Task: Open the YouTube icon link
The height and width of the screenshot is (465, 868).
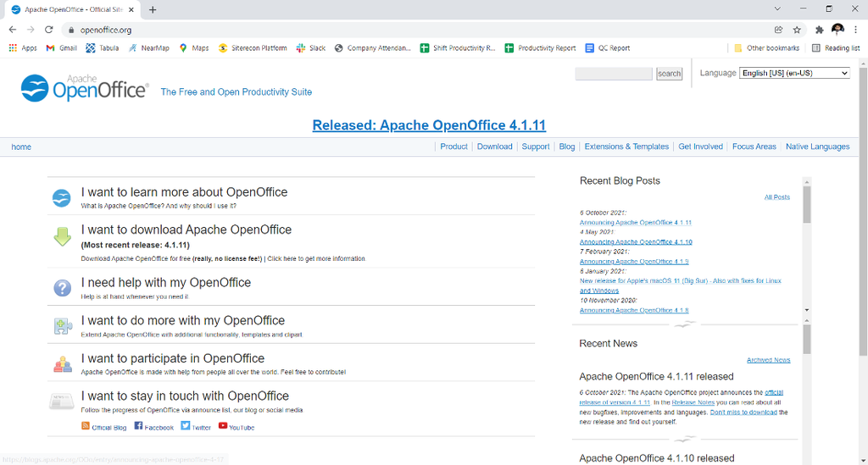Action: point(223,426)
